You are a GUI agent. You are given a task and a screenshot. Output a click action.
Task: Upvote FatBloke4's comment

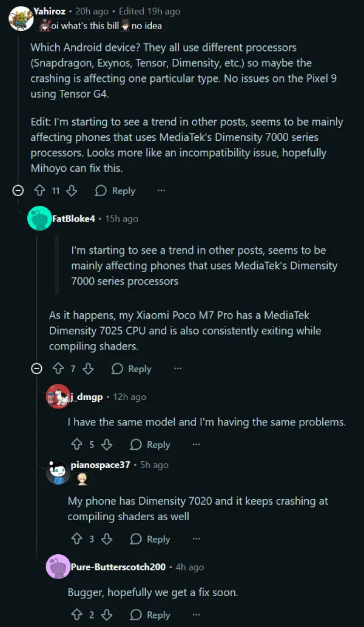pos(58,368)
